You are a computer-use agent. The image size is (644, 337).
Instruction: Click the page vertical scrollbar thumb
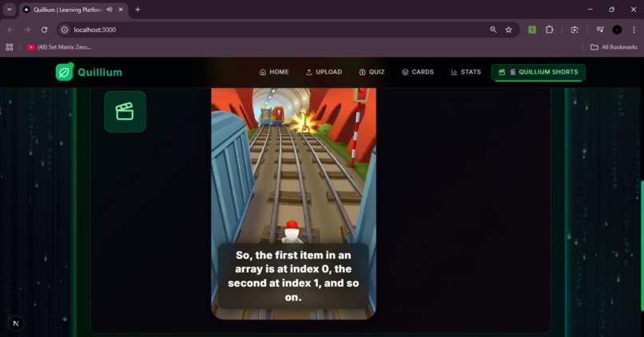[x=642, y=245]
